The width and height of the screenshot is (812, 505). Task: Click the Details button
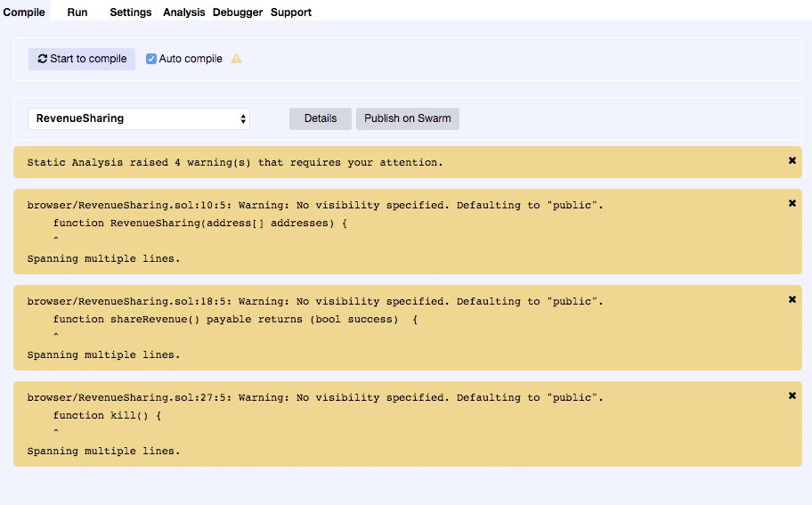tap(321, 118)
